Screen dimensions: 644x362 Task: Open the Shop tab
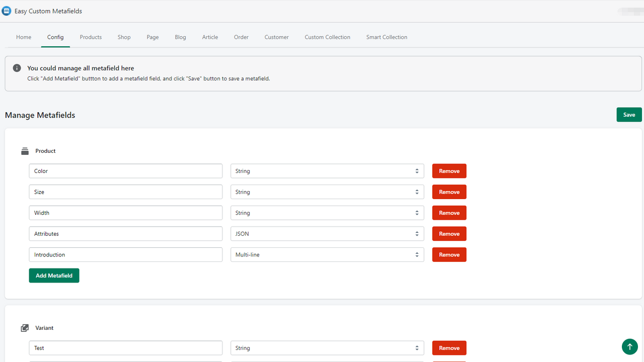click(124, 37)
